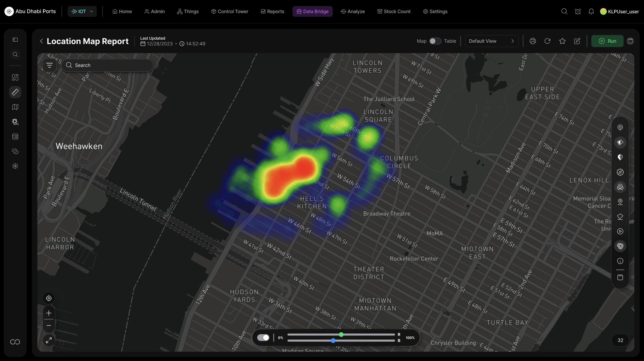Recenter map with locate button

pyautogui.click(x=49, y=298)
